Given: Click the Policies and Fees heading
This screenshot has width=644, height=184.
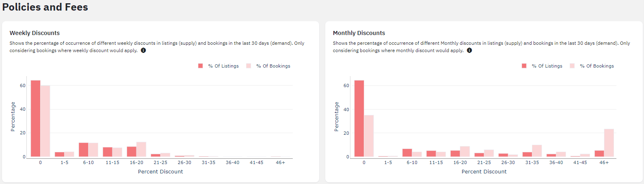Looking at the screenshot, I should click(x=45, y=7).
